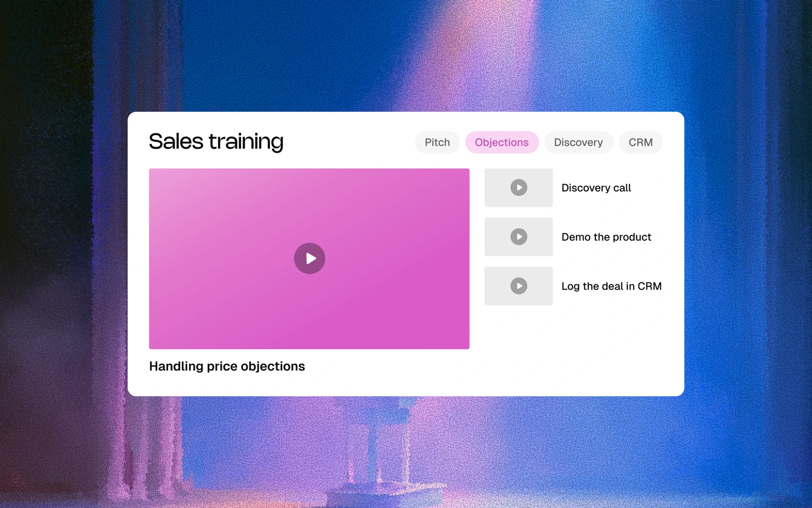
Task: Go to the CRM tab
Action: (641, 142)
